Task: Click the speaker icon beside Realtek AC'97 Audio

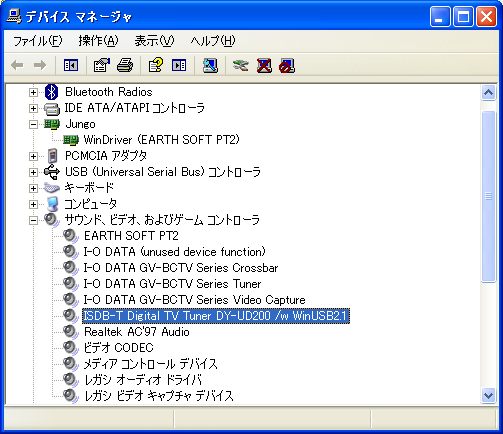Action: 71,332
